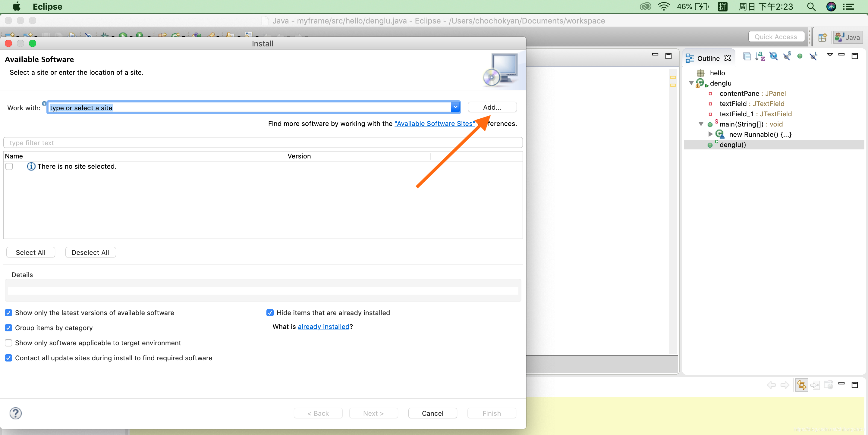Click the forward arrow in bottom panel
Screen dimensions: 868x435
785,385
